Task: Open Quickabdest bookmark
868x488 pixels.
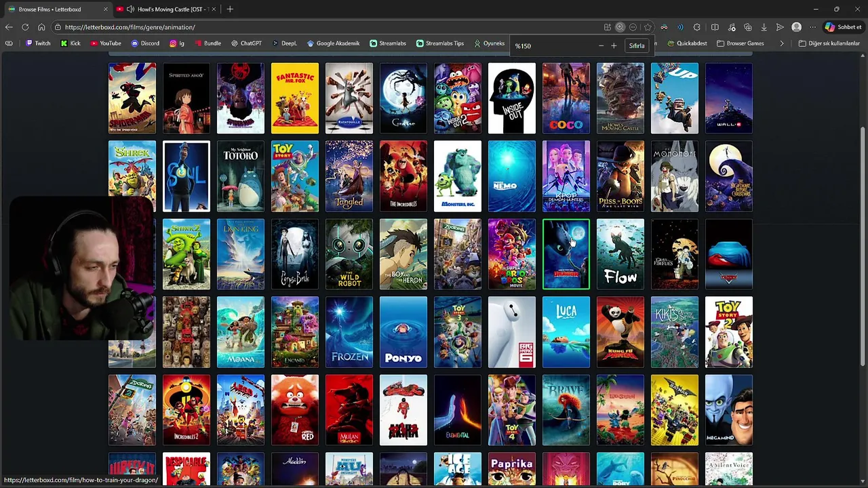Action: click(687, 43)
